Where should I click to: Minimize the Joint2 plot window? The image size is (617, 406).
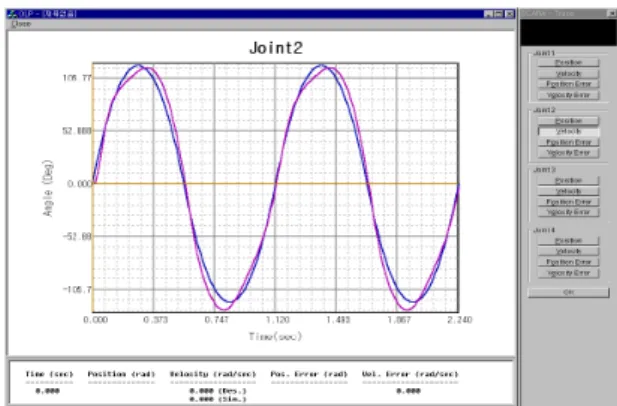(x=488, y=14)
